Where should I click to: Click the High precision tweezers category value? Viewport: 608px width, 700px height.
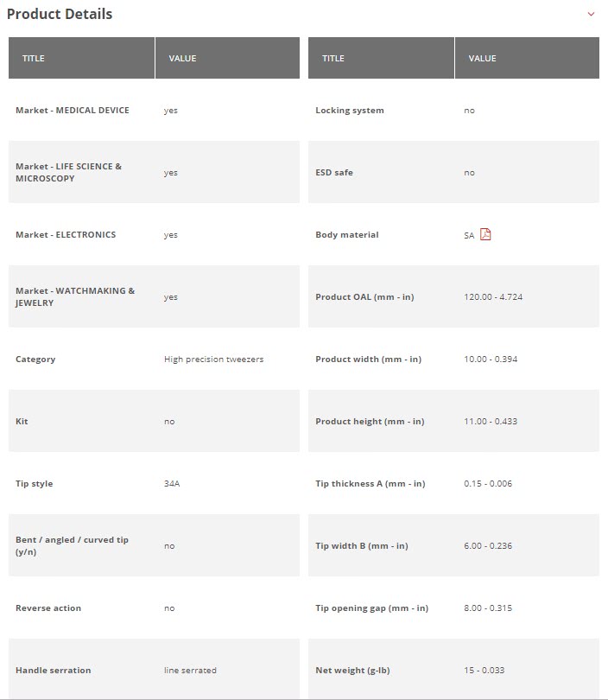pos(213,359)
